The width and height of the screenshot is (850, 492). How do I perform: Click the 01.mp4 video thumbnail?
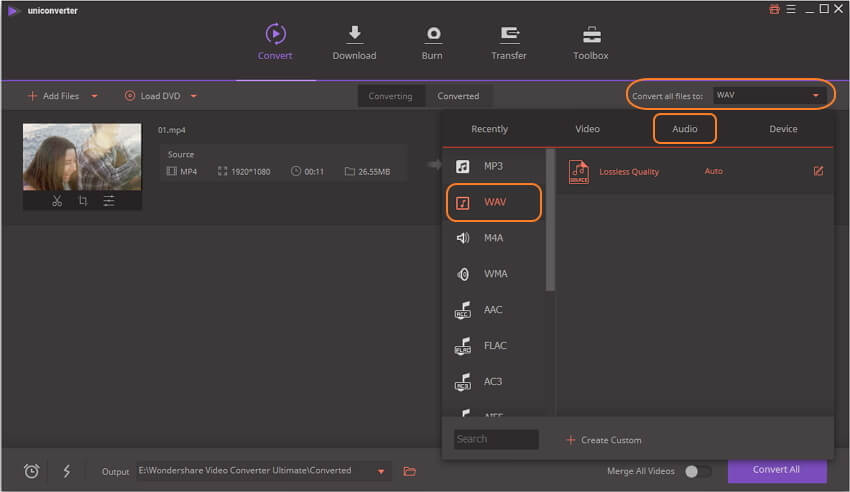[x=82, y=157]
